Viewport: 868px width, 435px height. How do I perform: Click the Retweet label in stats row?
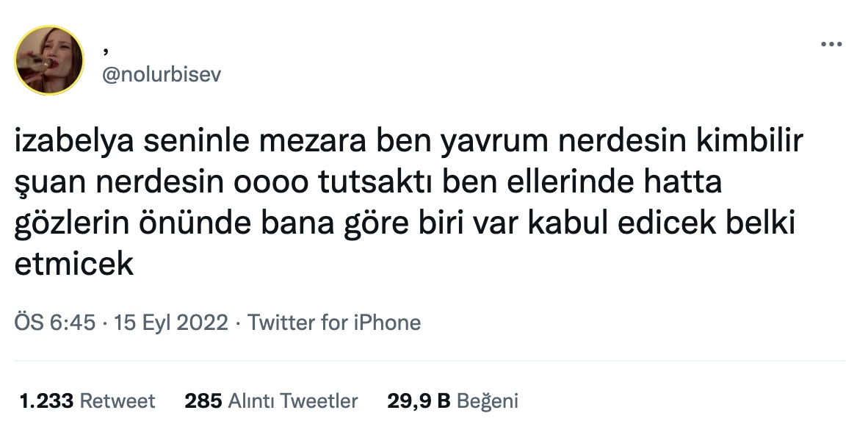(x=117, y=400)
